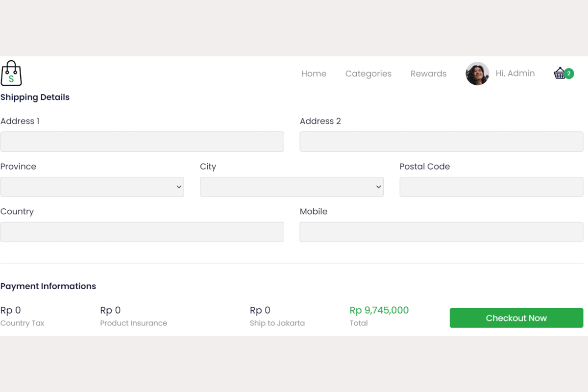
Task: Click the shopping bag store logo
Action: 11,73
